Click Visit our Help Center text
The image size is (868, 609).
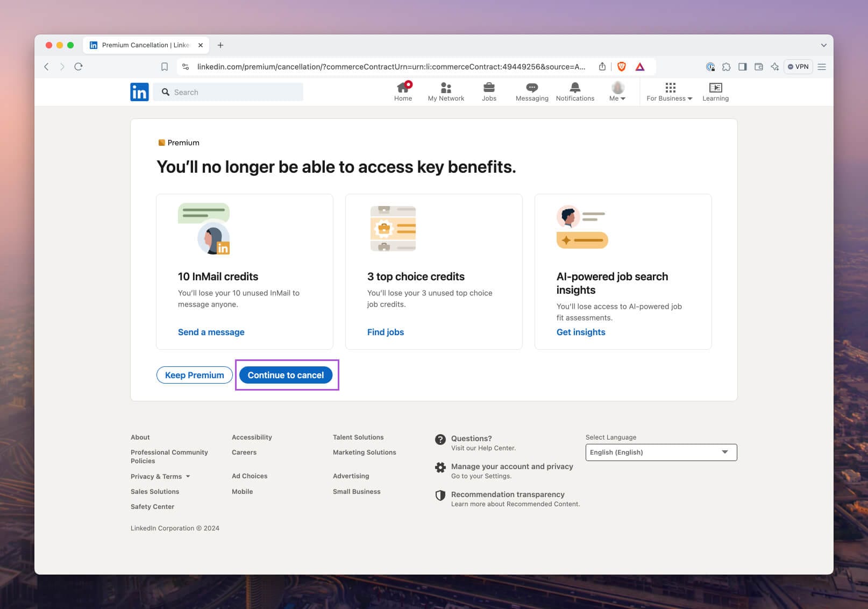pyautogui.click(x=483, y=448)
